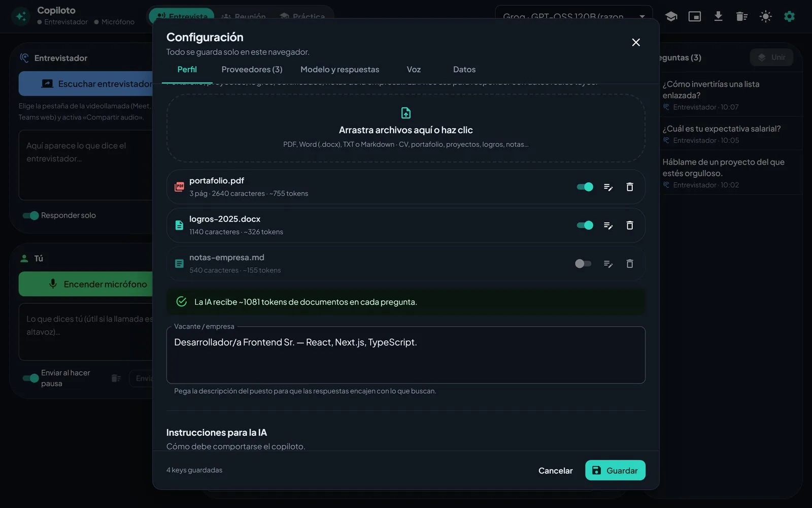Select question ¿Cuál es tu expectativa salarial?
This screenshot has height=508, width=812.
pyautogui.click(x=731, y=134)
